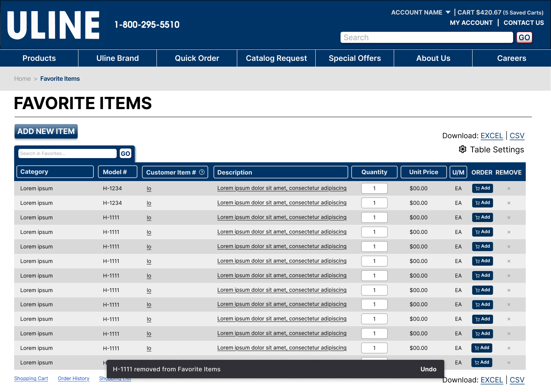Sort by the Unit Price column header
551x392 pixels.
[x=424, y=172]
